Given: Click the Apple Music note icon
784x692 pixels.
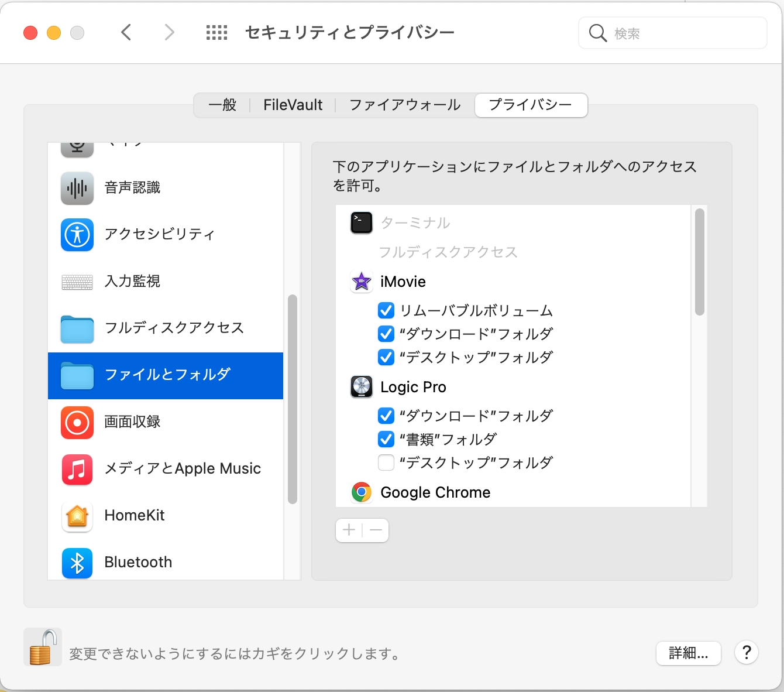Looking at the screenshot, I should [77, 470].
